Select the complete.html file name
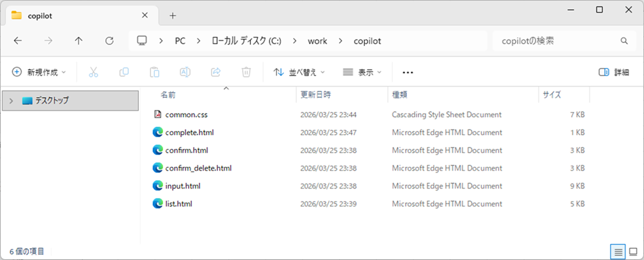Screen dimensions: 644x260 [x=189, y=133]
